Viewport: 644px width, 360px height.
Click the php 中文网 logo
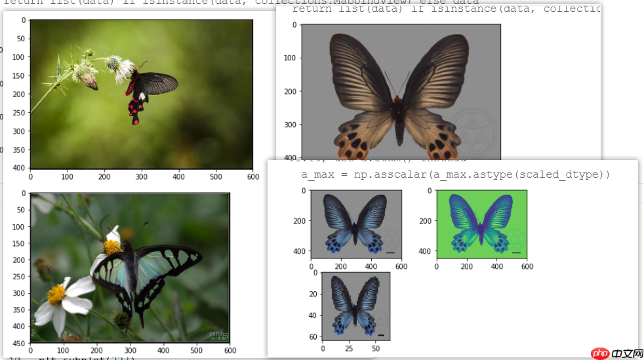[x=617, y=353]
